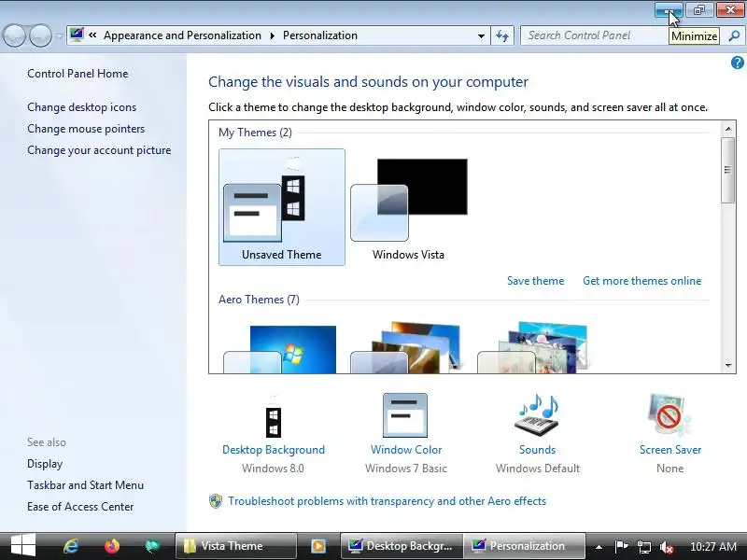
Task: Click the network tray icon
Action: tap(644, 546)
